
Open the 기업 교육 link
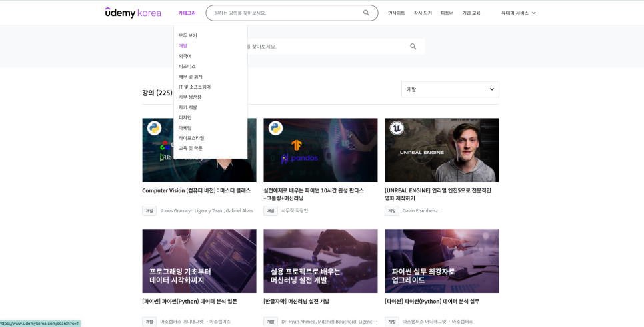tap(471, 13)
